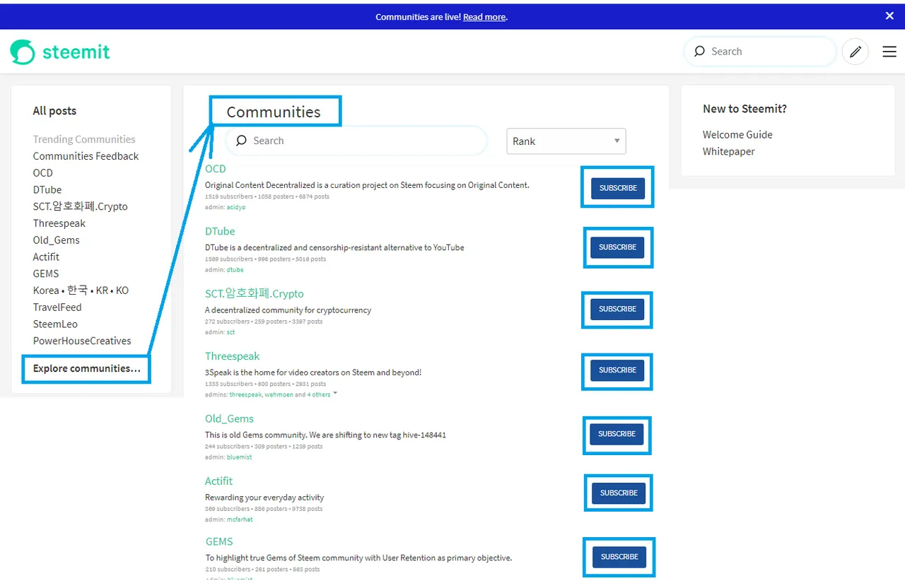
Task: Select Communities Feedback in the sidebar
Action: click(x=86, y=156)
